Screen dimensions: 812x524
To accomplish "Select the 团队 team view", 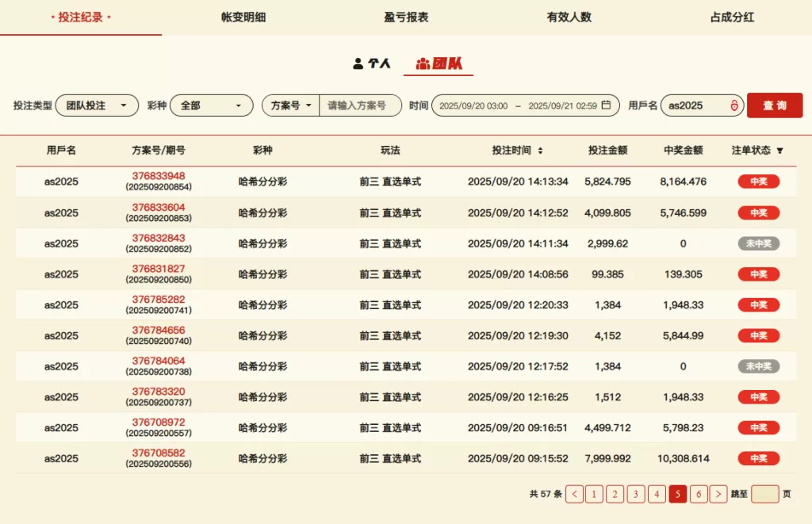I will pos(439,63).
